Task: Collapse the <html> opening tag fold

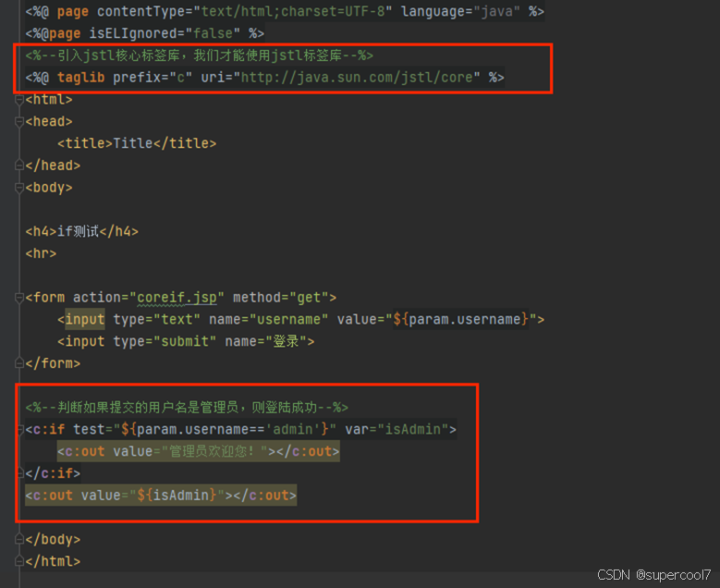Action: coord(18,100)
